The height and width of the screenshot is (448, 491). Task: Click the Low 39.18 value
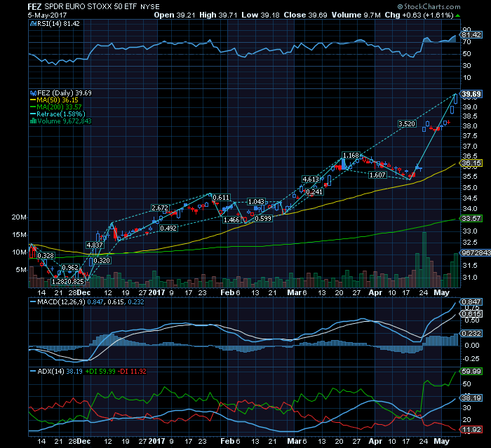click(x=260, y=15)
